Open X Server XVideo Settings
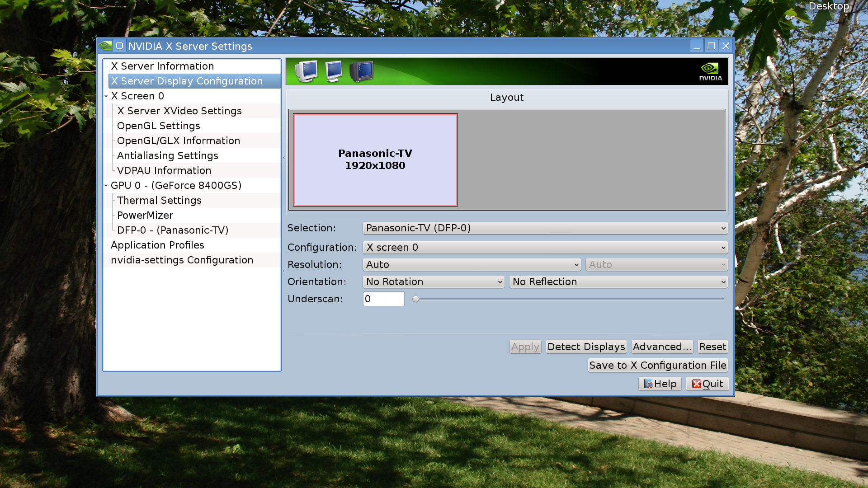Screen dimensions: 868x488 tap(179, 111)
